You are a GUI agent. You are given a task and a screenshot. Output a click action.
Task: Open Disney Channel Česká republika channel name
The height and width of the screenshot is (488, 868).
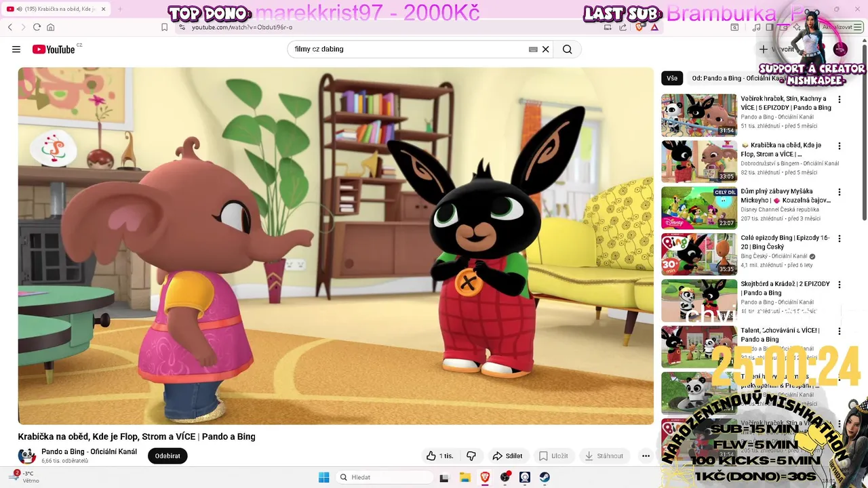780,209
